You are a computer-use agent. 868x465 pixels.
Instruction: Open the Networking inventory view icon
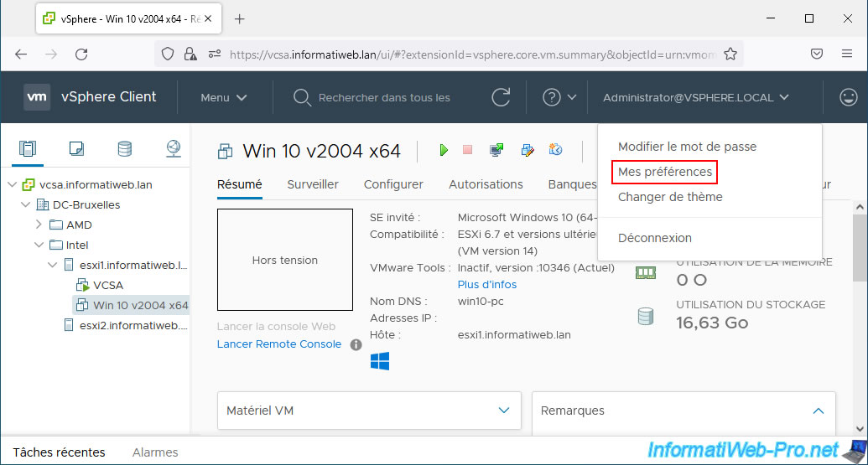click(173, 149)
